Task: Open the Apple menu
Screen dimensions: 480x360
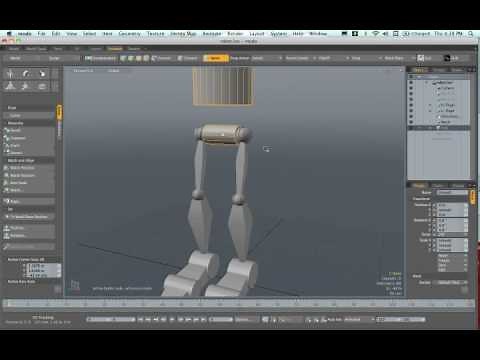Action: 9,34
